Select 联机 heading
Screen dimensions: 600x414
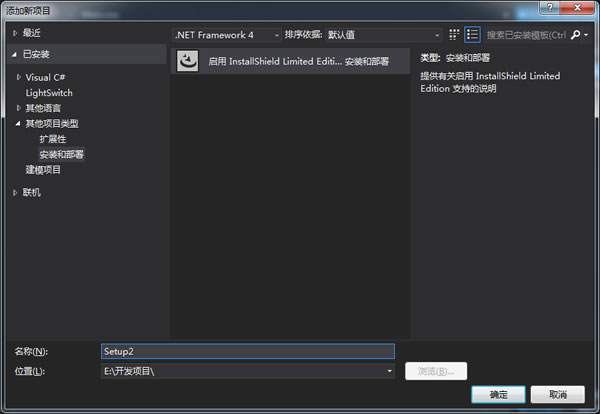pyautogui.click(x=31, y=192)
